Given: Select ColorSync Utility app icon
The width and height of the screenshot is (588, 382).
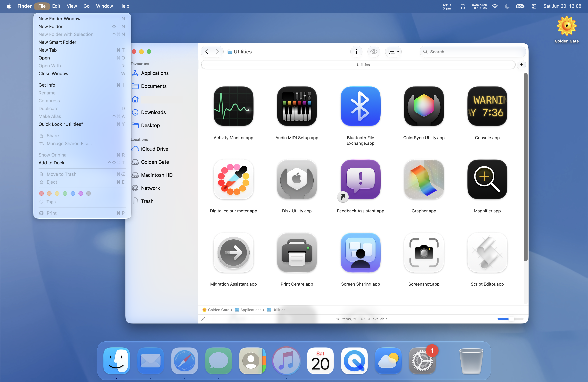Looking at the screenshot, I should pos(424,106).
